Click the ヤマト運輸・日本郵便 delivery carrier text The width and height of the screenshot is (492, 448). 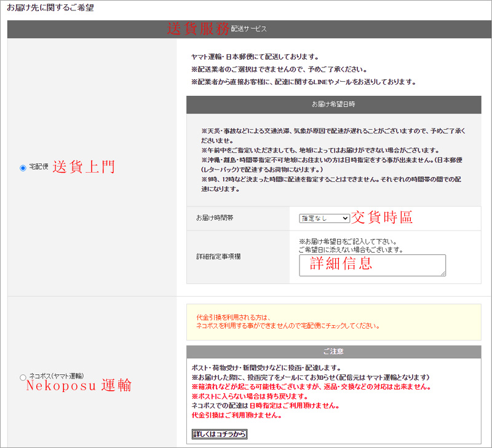tap(254, 57)
